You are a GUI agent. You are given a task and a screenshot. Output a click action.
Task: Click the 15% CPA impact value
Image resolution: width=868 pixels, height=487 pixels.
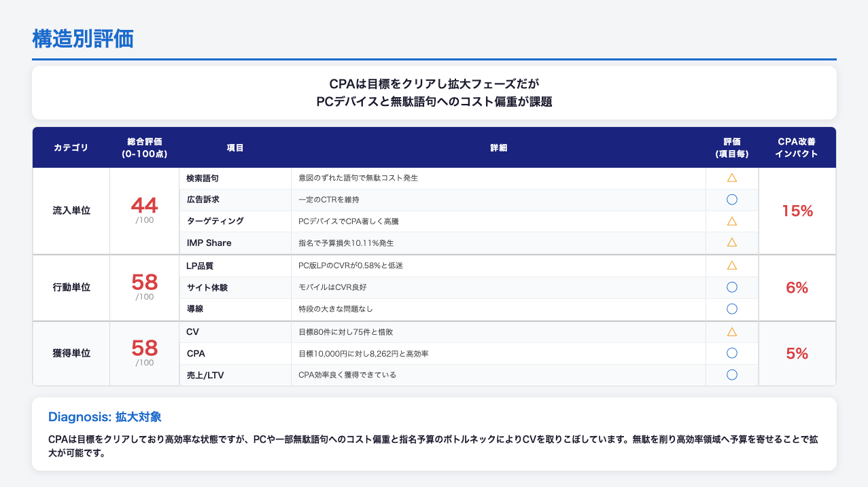pyautogui.click(x=797, y=211)
